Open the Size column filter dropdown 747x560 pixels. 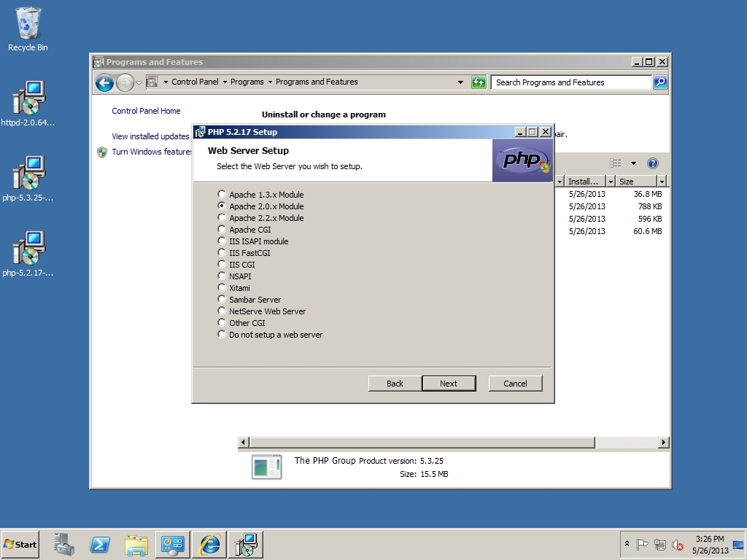pos(661,182)
